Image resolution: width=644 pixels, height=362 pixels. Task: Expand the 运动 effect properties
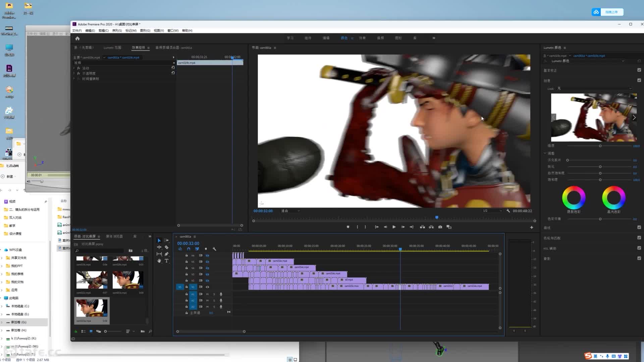point(74,68)
